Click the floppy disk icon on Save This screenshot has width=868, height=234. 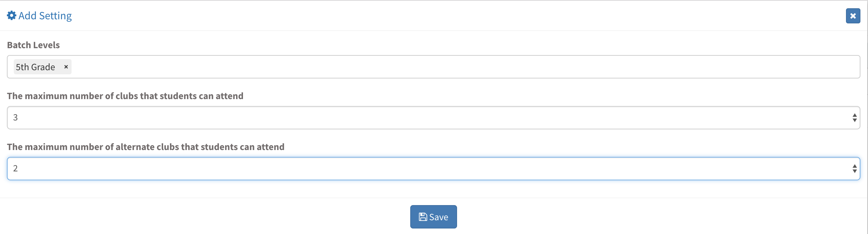pyautogui.click(x=423, y=217)
